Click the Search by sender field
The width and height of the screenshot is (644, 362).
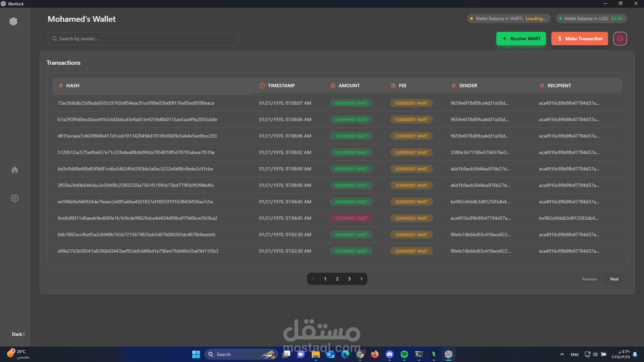pos(143,39)
